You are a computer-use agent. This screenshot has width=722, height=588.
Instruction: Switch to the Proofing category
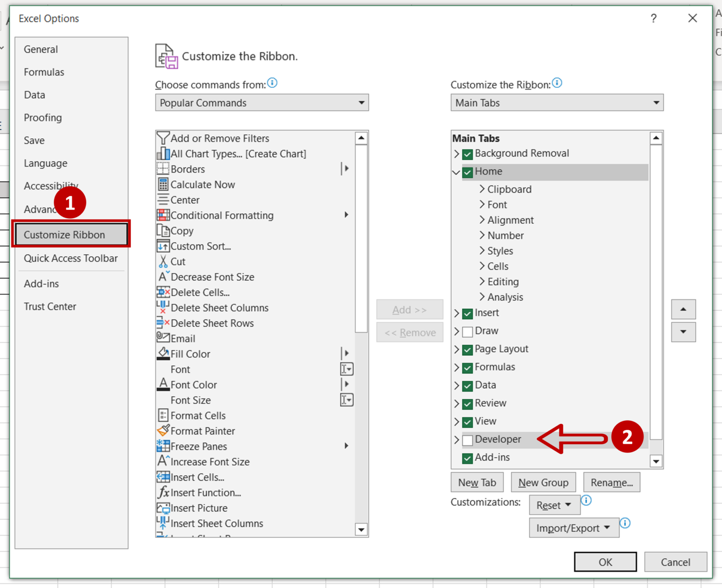(x=43, y=118)
